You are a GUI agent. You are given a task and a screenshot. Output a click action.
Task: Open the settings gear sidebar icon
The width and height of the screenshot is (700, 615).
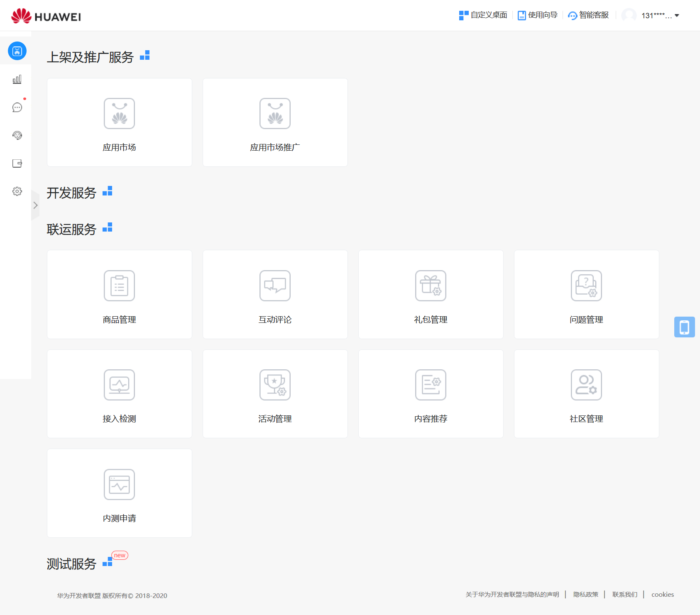[17, 191]
